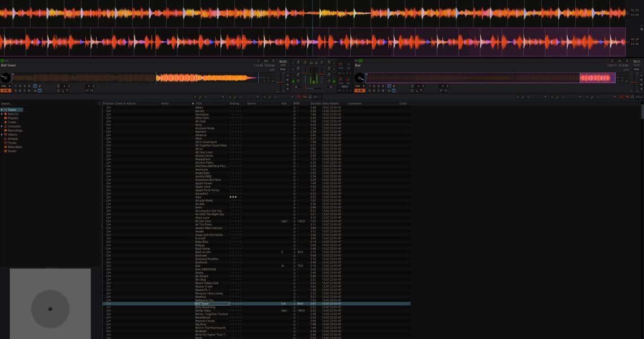The image size is (644, 339).
Task: Sort the library by the Title column header
Action: (199, 103)
